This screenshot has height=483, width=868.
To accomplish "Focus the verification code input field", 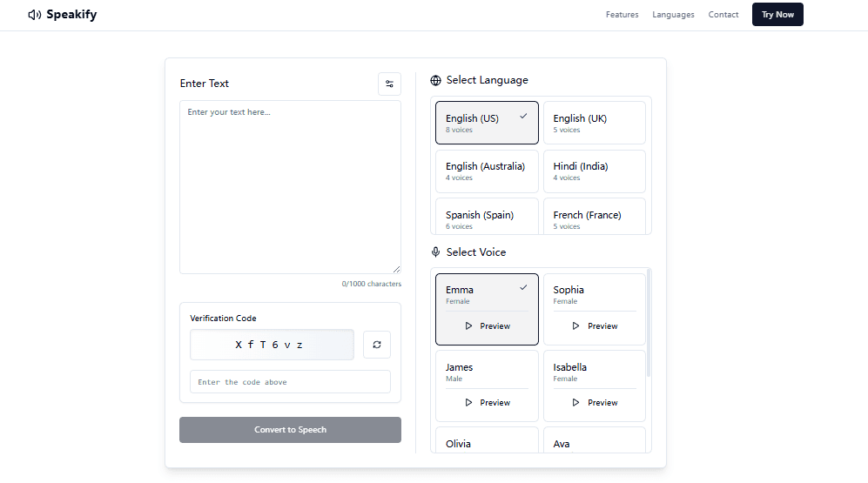I will (x=290, y=382).
